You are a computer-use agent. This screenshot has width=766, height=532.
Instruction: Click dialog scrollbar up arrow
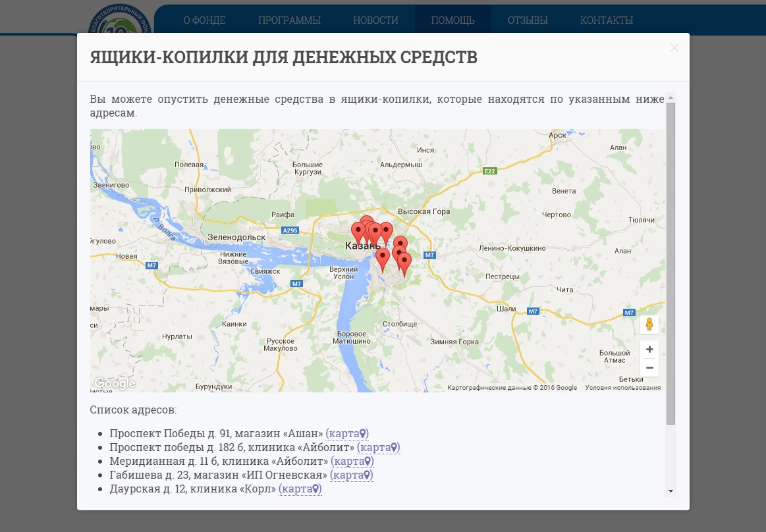[670, 97]
